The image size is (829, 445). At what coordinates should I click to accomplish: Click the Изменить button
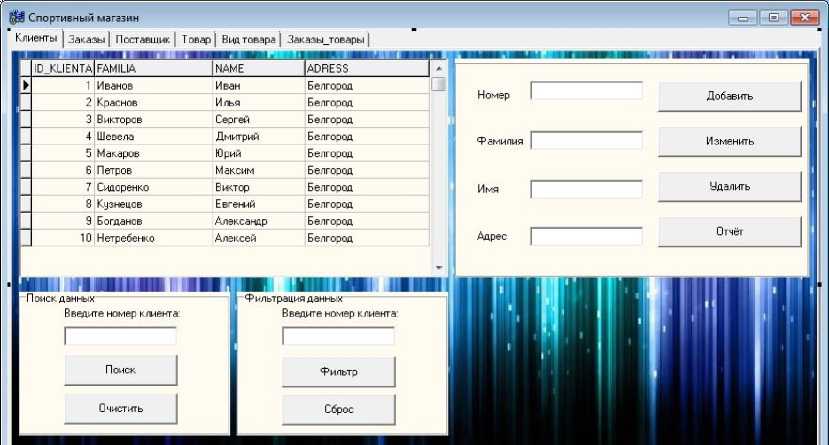730,141
